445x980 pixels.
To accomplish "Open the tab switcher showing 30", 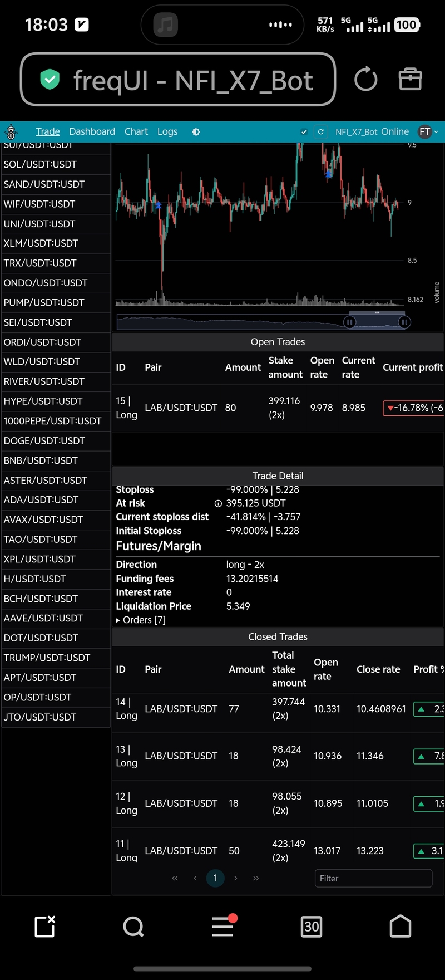I will tap(311, 927).
